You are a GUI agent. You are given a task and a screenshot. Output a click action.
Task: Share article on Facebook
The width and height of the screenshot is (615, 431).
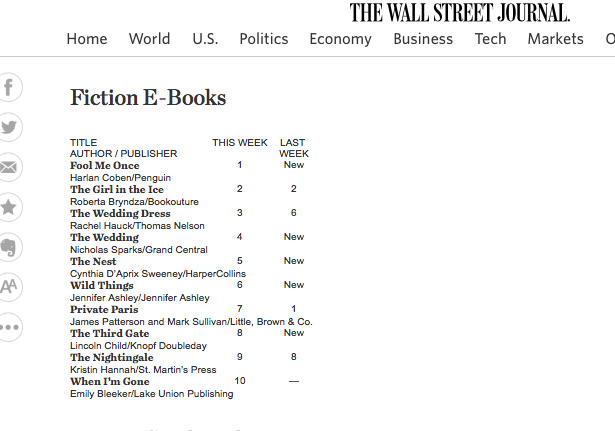pos(9,87)
